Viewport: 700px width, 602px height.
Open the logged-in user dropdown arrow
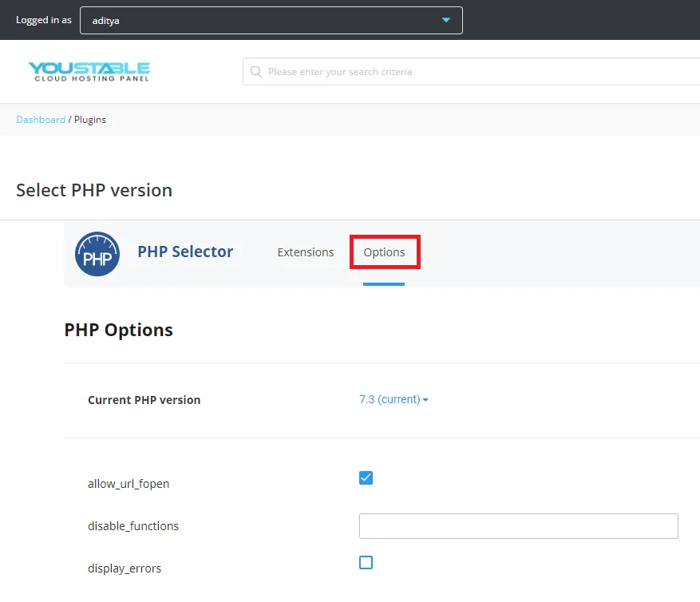[x=445, y=20]
